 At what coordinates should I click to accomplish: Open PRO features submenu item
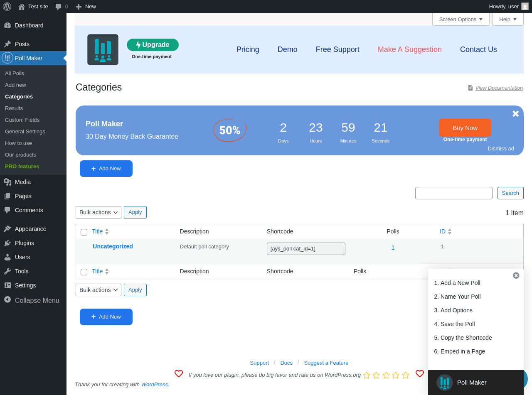point(22,167)
